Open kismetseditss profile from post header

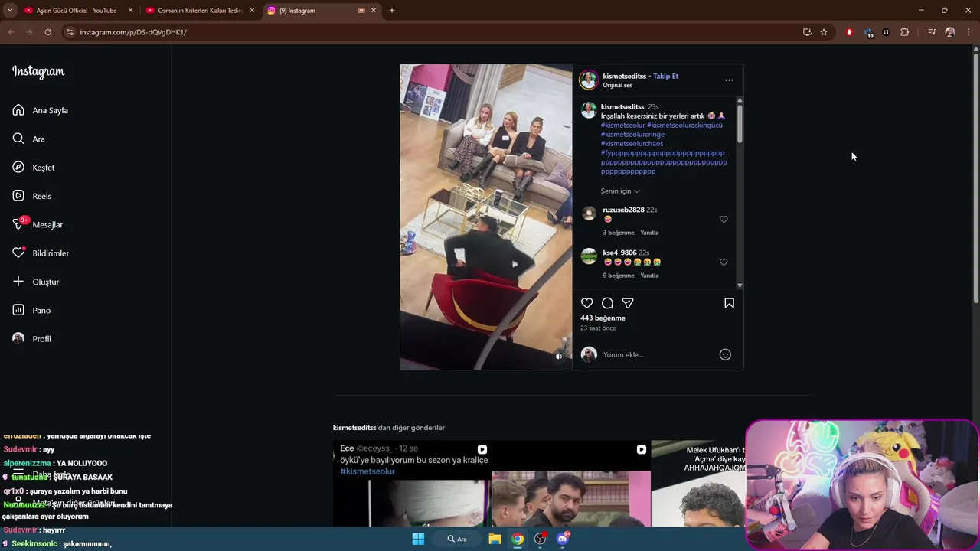(x=624, y=76)
